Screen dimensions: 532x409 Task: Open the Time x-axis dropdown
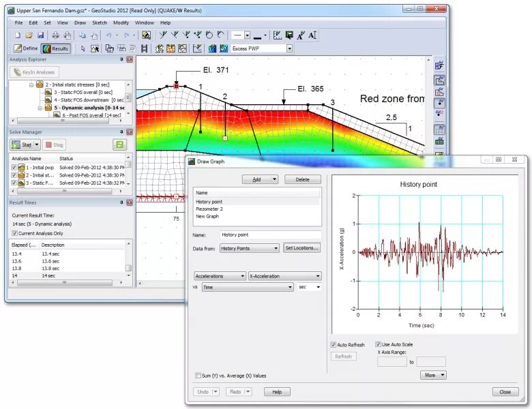point(248,287)
